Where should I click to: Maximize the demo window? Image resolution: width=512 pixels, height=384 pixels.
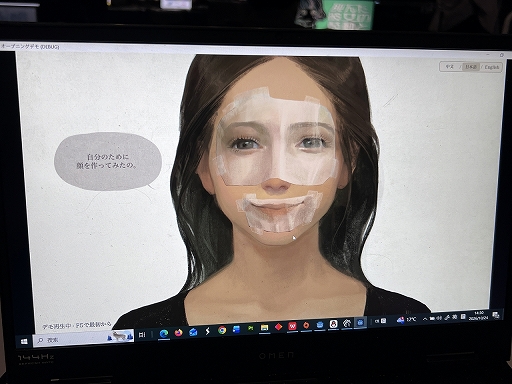[502, 55]
